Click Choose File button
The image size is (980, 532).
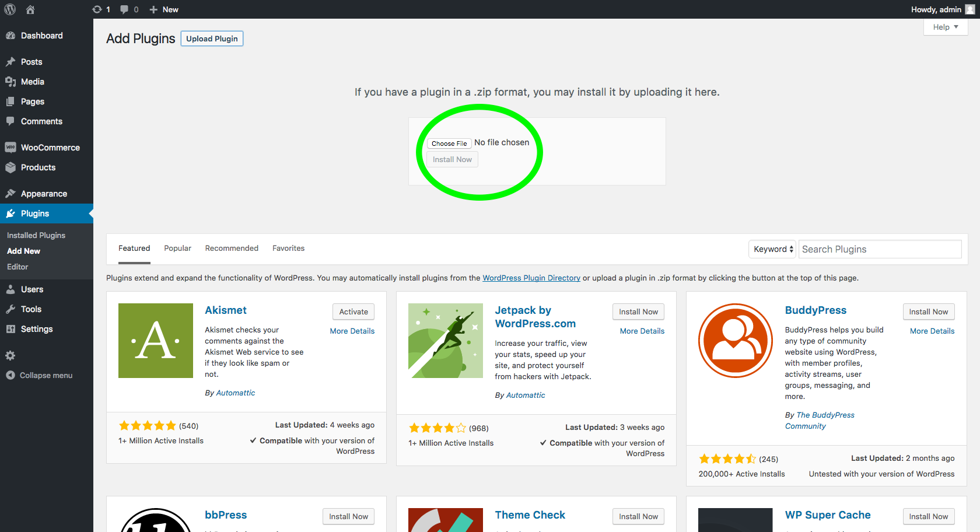[449, 143]
